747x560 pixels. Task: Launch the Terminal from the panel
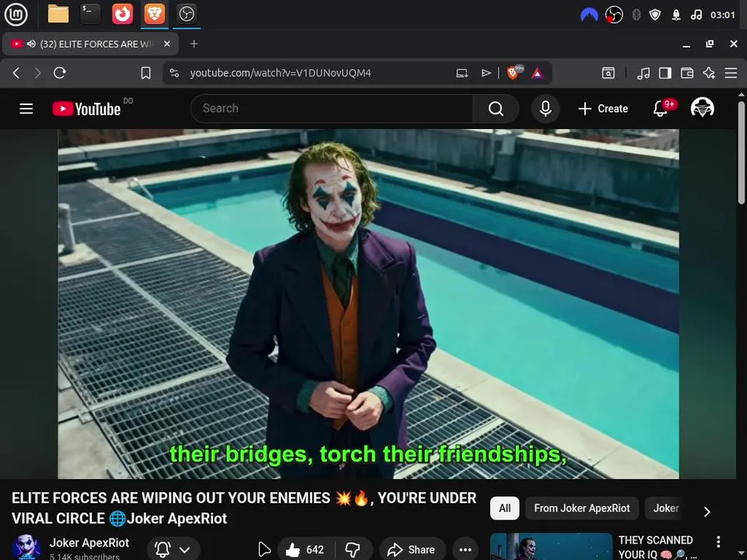(90, 14)
